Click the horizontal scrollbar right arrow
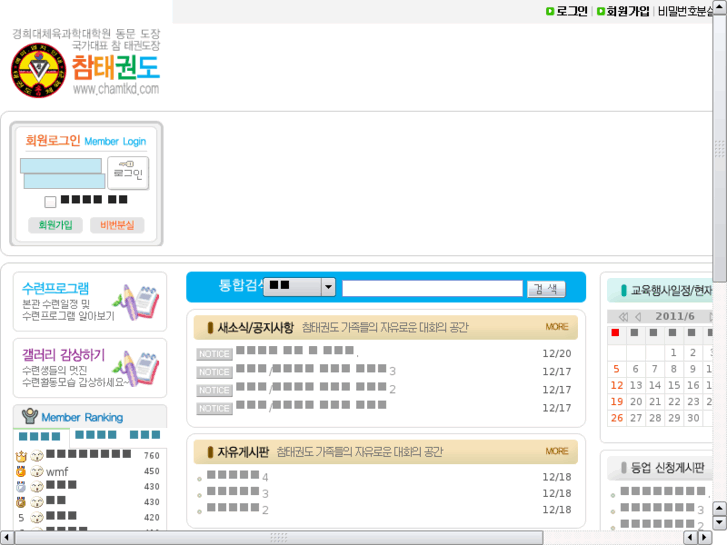This screenshot has width=727, height=545. (704, 537)
